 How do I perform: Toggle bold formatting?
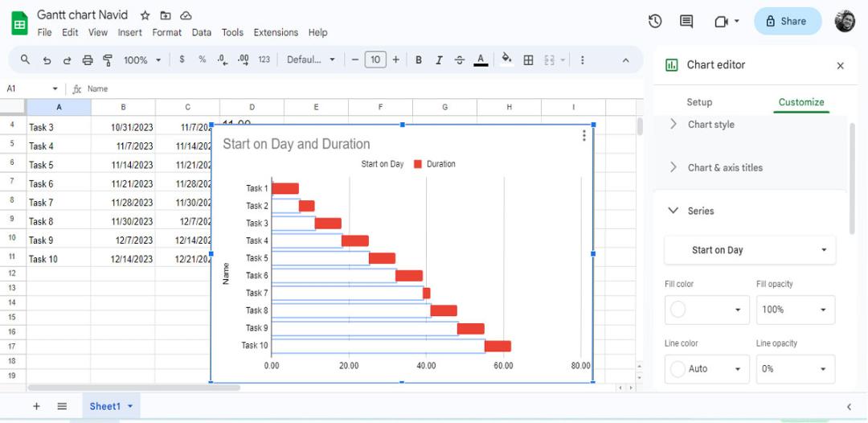[x=419, y=60]
